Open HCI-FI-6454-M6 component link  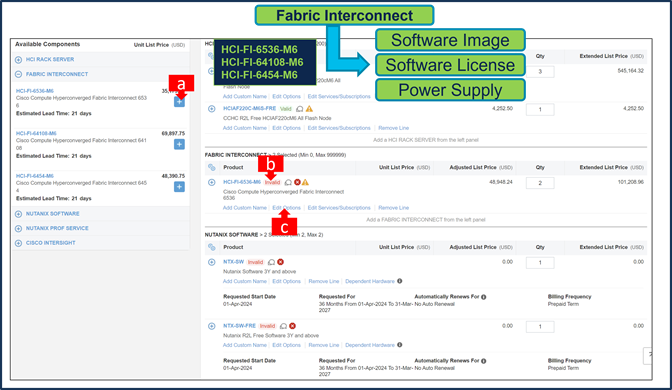(35, 176)
